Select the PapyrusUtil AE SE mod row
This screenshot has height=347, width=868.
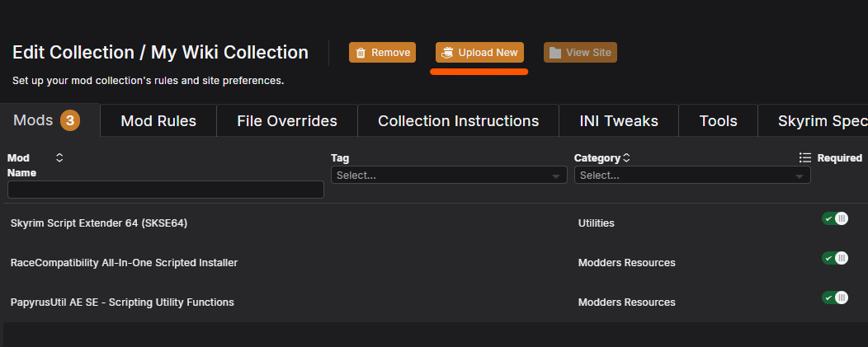122,302
